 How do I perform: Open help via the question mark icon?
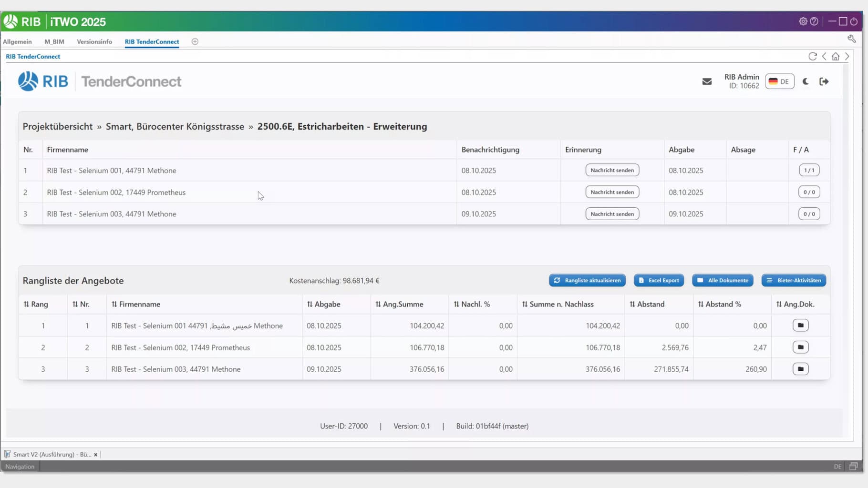point(815,21)
